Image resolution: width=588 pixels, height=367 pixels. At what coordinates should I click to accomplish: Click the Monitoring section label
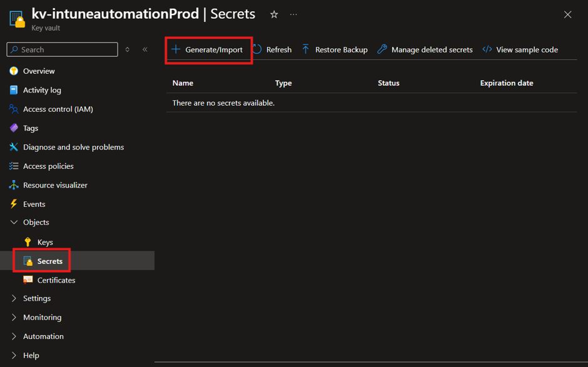[x=43, y=317]
